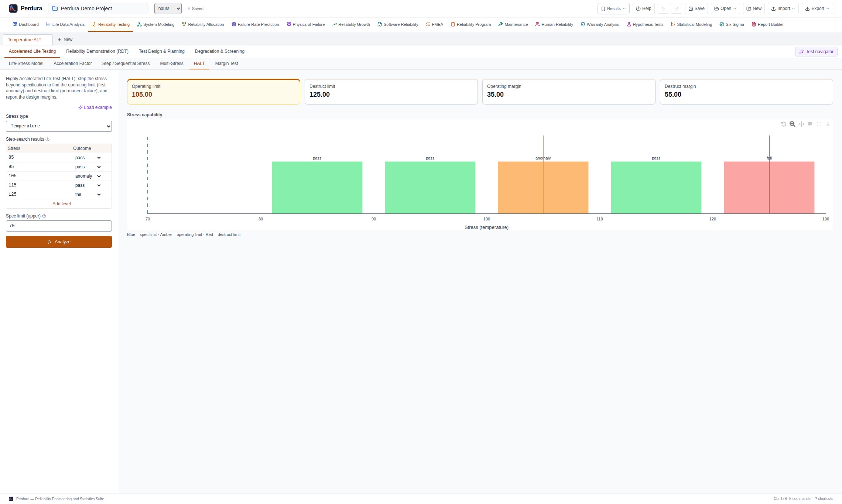The width and height of the screenshot is (842, 504).
Task: Click the Load example link
Action: point(95,107)
